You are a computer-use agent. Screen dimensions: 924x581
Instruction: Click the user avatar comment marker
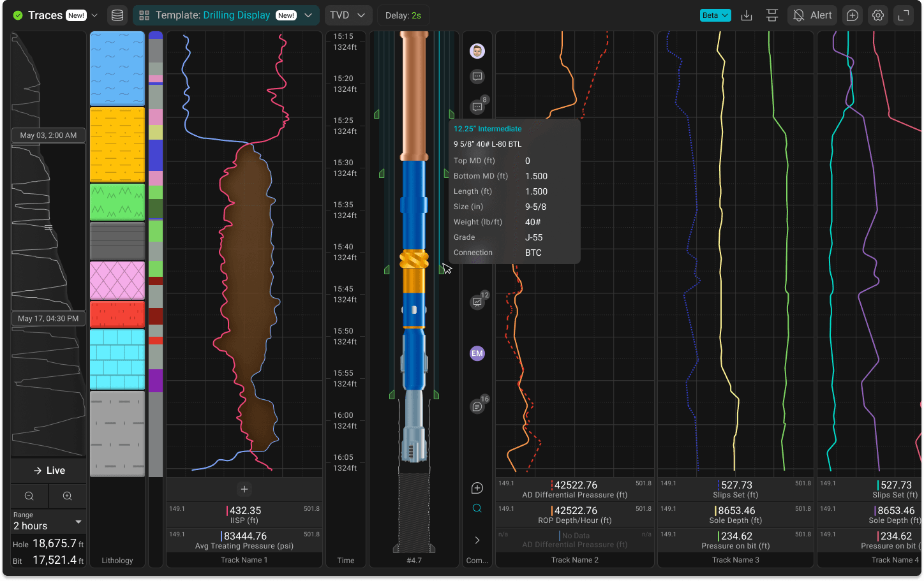pos(477,51)
